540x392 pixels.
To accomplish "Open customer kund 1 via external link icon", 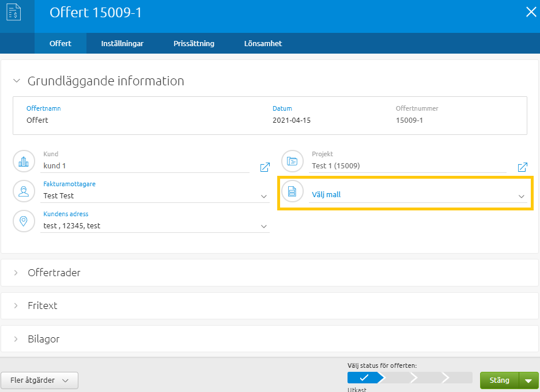I will (x=265, y=167).
